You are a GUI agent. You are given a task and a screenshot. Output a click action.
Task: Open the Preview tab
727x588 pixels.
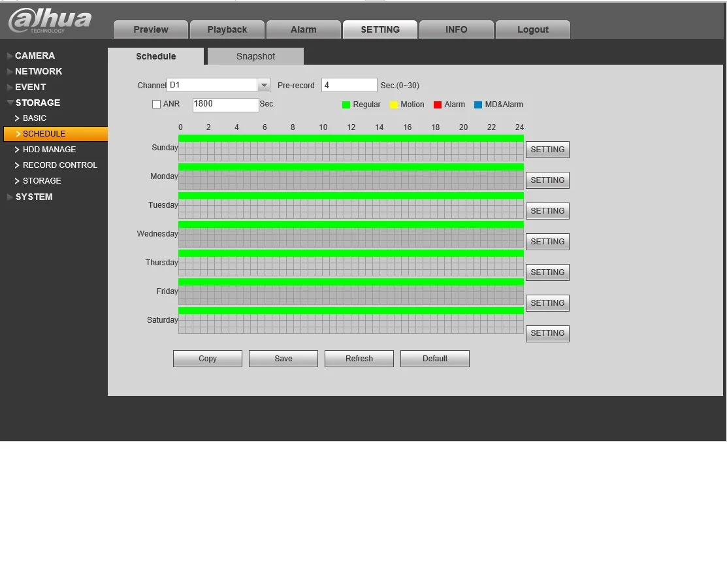[151, 29]
